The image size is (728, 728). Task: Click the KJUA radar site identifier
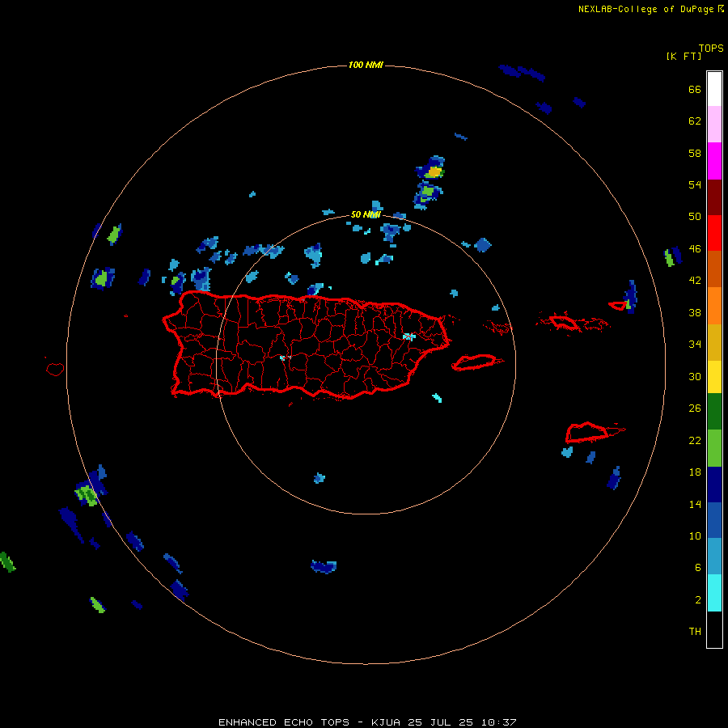tap(387, 722)
